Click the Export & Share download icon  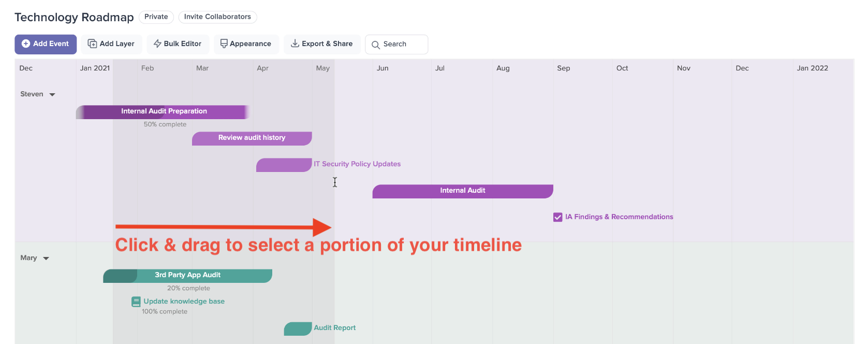(x=295, y=44)
